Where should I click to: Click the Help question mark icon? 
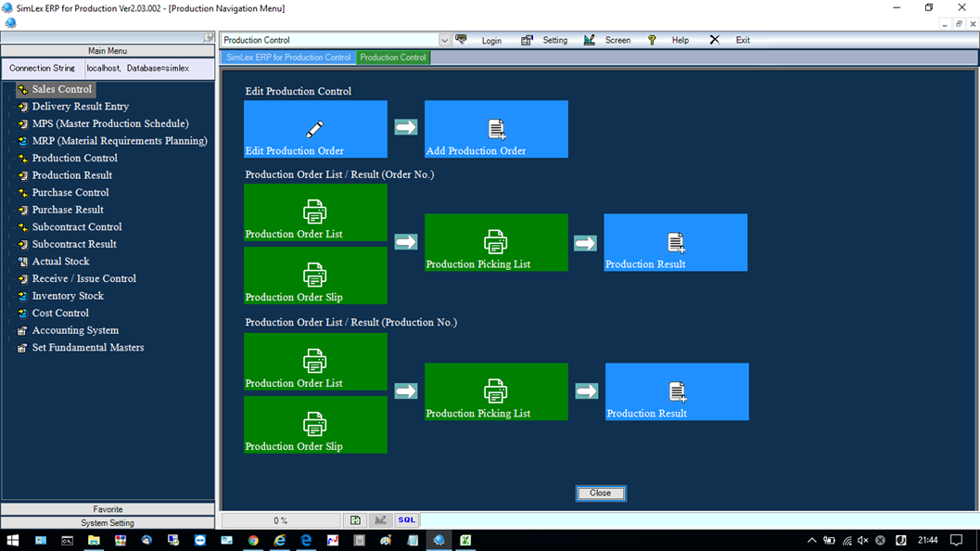coord(652,39)
